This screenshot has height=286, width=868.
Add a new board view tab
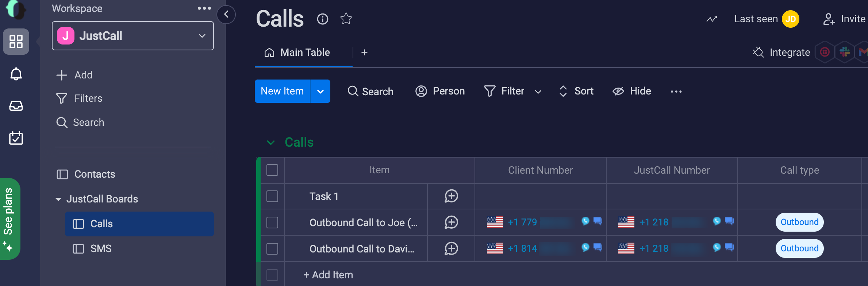(364, 53)
